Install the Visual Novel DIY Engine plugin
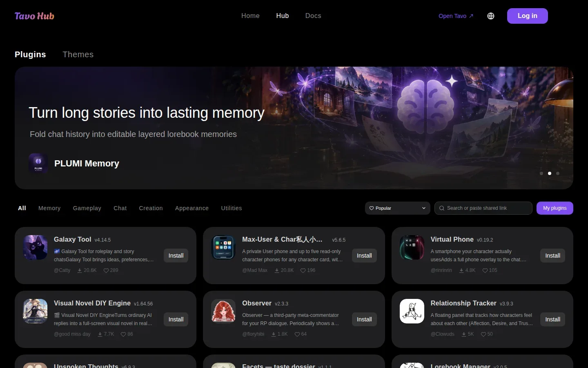The height and width of the screenshot is (368, 588). click(x=176, y=319)
